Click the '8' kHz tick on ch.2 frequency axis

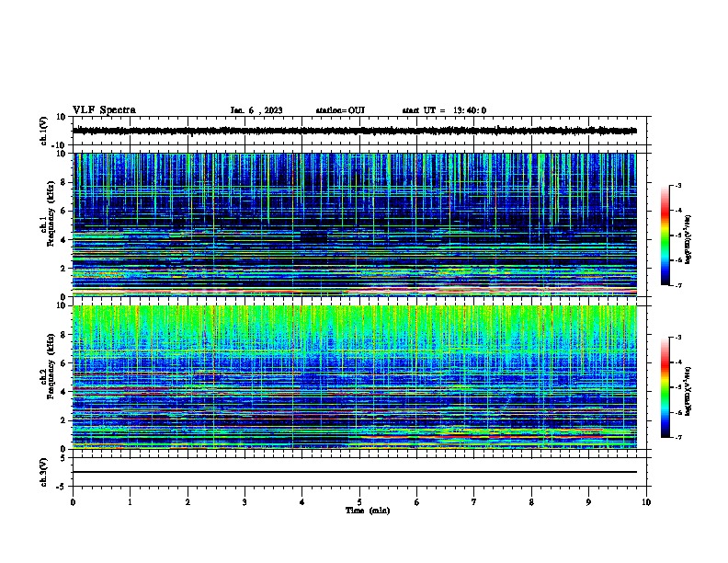tap(63, 335)
